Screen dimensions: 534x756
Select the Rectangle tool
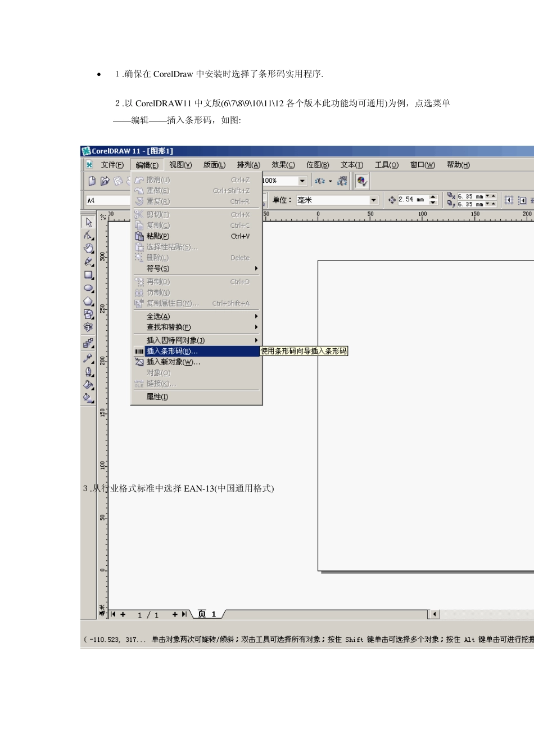[89, 275]
